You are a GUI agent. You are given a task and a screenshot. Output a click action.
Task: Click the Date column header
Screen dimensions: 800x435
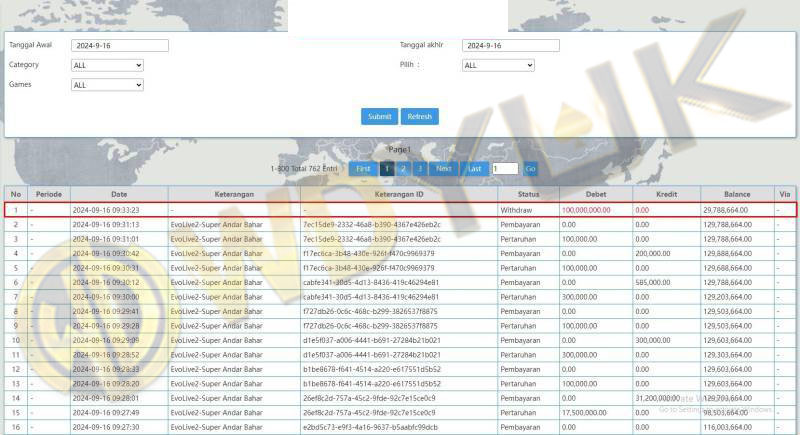point(118,193)
